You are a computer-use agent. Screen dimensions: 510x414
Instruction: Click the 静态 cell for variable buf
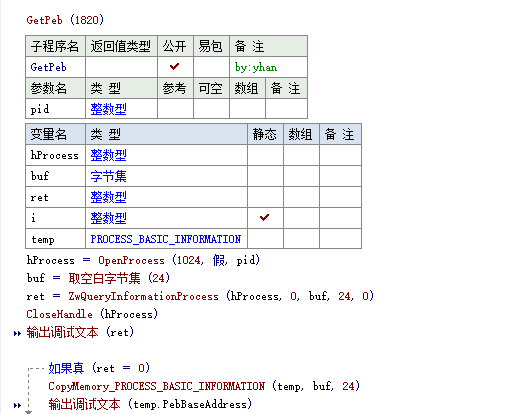[265, 176]
